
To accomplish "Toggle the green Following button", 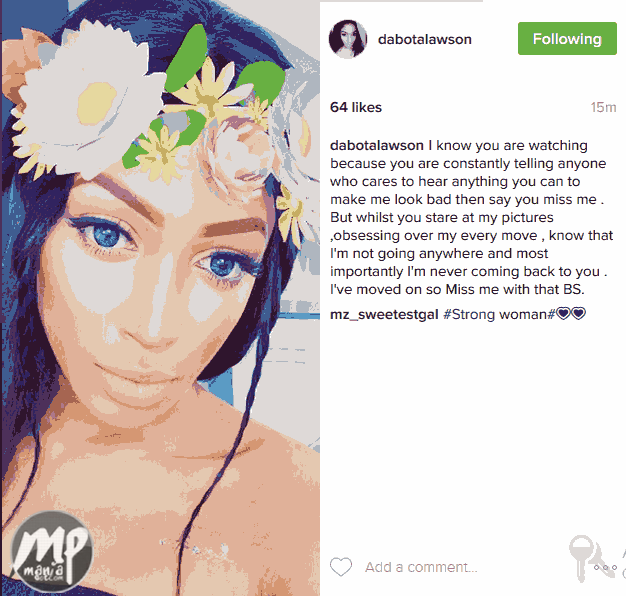I will coord(567,39).
